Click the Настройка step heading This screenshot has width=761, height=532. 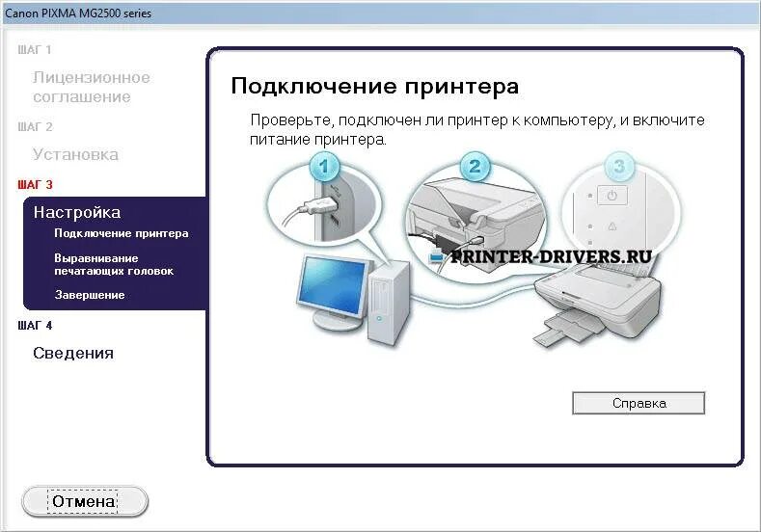pyautogui.click(x=77, y=212)
